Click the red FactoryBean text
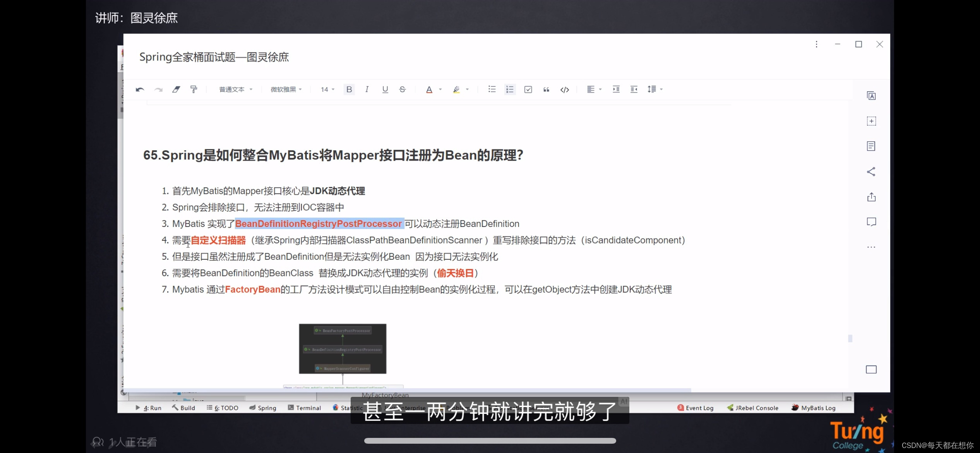 [x=253, y=290]
